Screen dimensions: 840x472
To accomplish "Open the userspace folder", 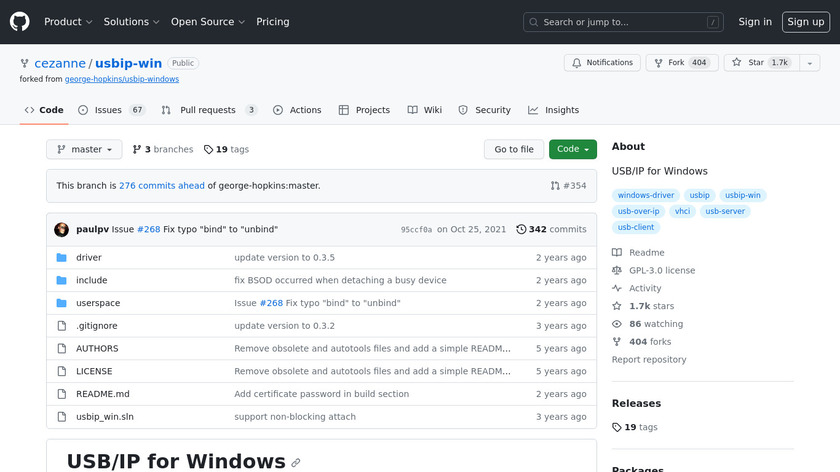I will coord(98,303).
